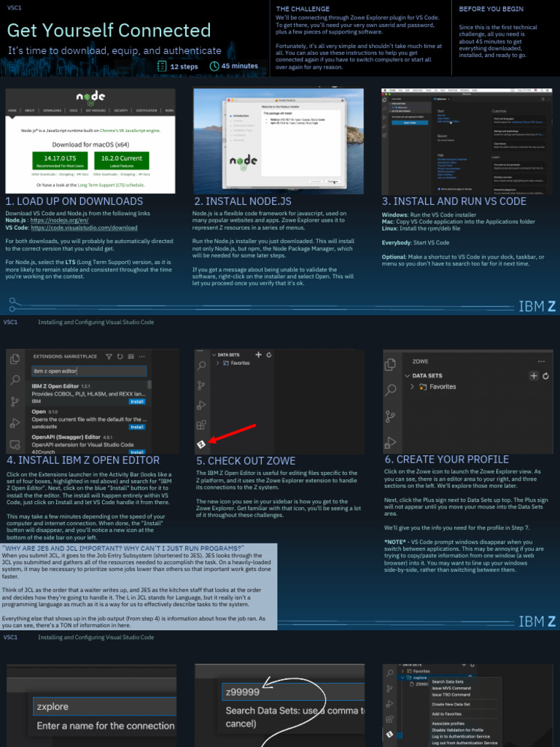This screenshot has width=560, height=747.
Task: Open the code.visualstudio.com/download link
Action: 85,228
